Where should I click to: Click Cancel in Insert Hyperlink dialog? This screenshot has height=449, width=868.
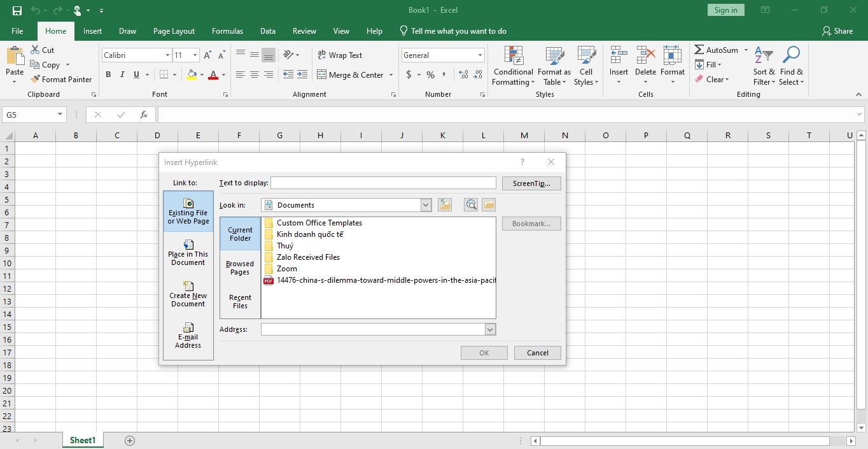pyautogui.click(x=537, y=353)
